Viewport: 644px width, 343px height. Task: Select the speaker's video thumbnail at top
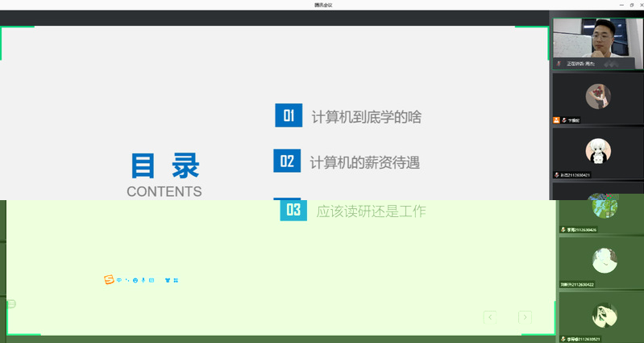597,44
